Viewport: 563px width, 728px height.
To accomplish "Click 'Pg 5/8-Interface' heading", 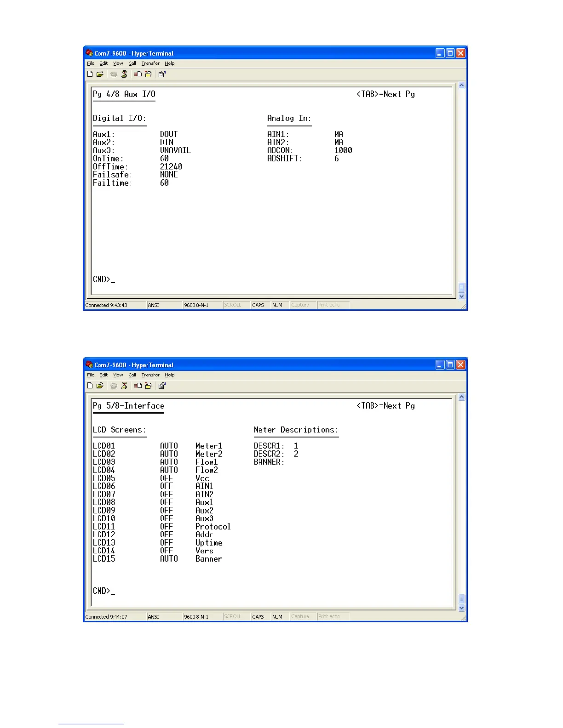I will click(128, 406).
